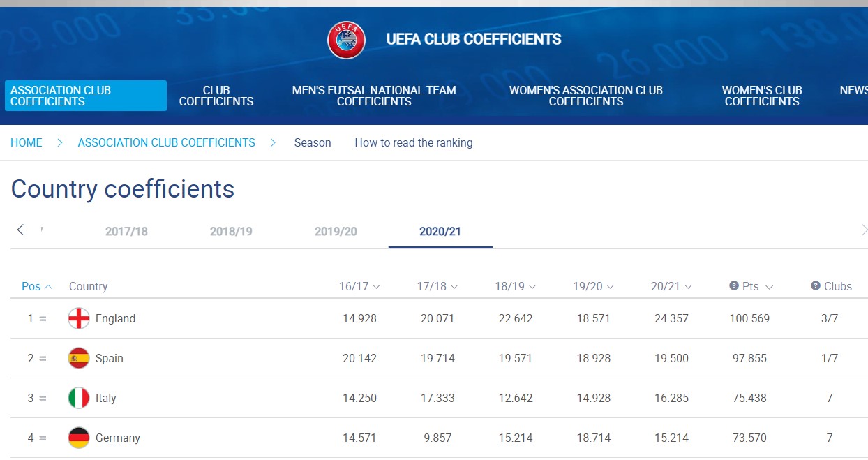The width and height of the screenshot is (868, 460).
Task: Click the Germany flag icon
Action: tap(79, 438)
